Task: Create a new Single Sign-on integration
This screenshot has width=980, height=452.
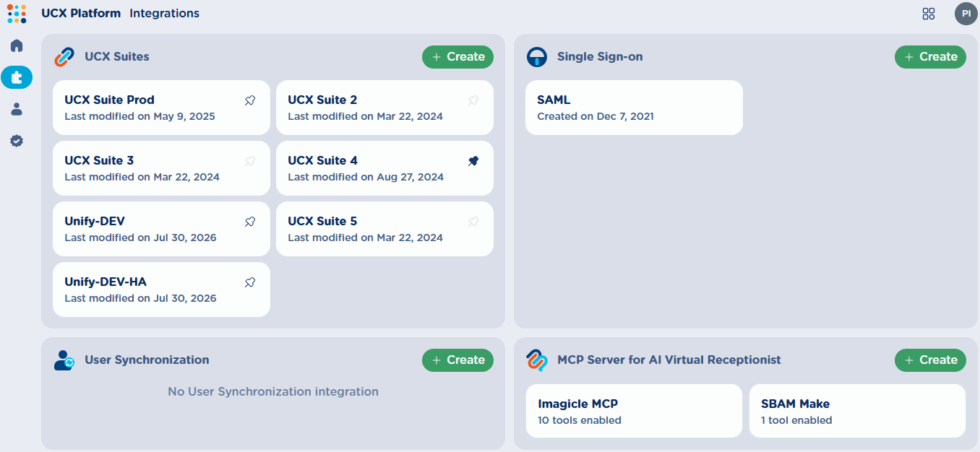Action: [930, 57]
